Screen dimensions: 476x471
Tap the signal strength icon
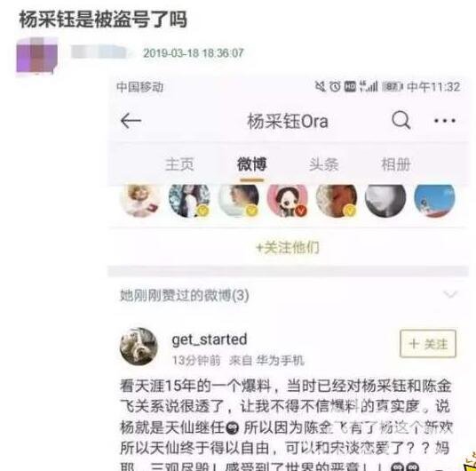369,86
